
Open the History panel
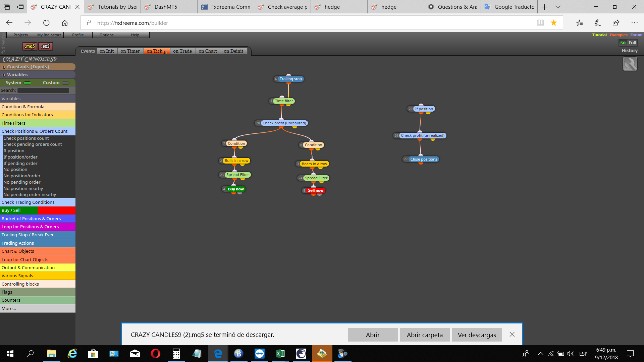point(629,51)
